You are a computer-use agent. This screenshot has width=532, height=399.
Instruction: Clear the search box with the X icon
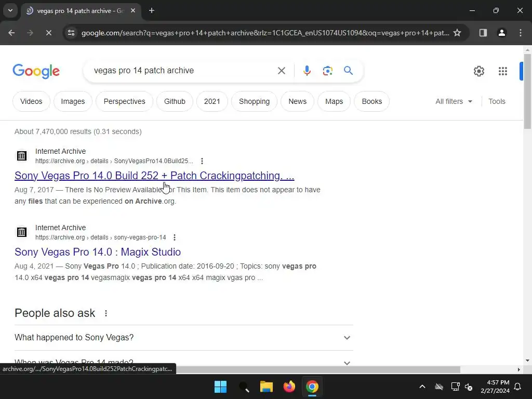pyautogui.click(x=281, y=71)
